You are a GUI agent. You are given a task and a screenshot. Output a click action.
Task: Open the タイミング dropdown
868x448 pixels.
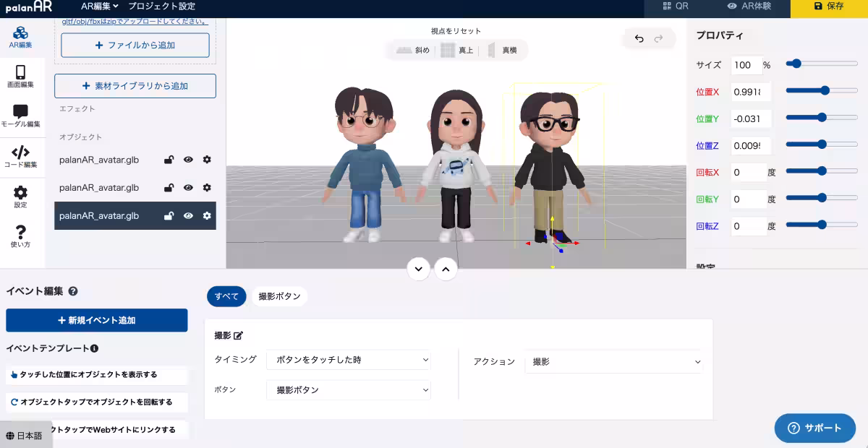pos(348,359)
